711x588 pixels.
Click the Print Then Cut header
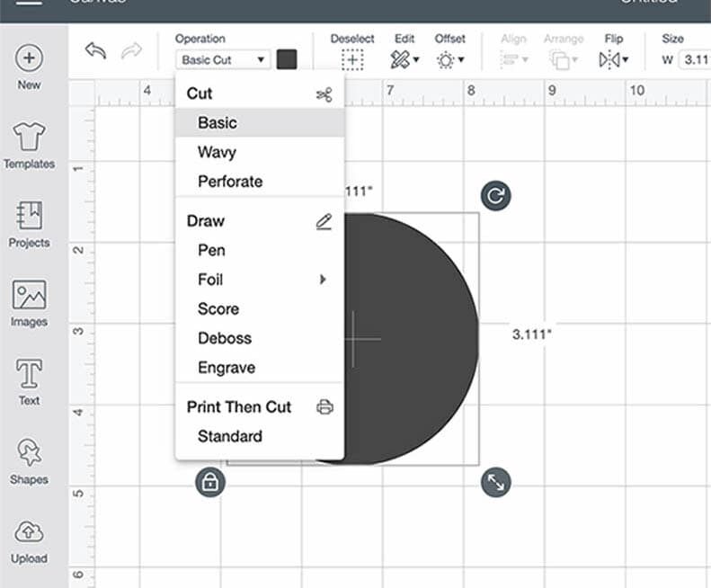[260, 407]
